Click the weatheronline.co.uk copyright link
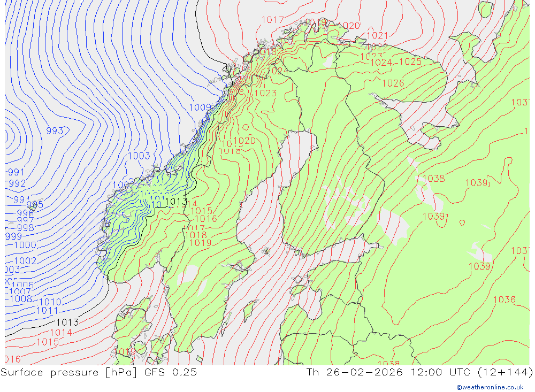The height and width of the screenshot is (392, 535). coord(490,387)
